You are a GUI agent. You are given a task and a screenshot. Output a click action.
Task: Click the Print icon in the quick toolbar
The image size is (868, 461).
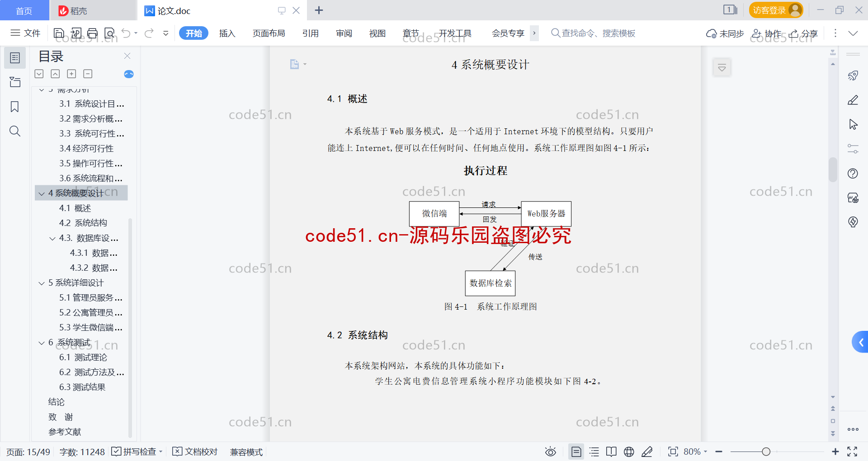point(93,33)
